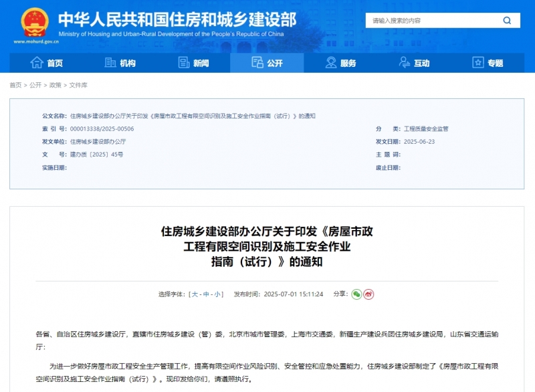This screenshot has height=392, width=535.
Task: Open the 新闻 navigation tab
Action: pos(193,63)
